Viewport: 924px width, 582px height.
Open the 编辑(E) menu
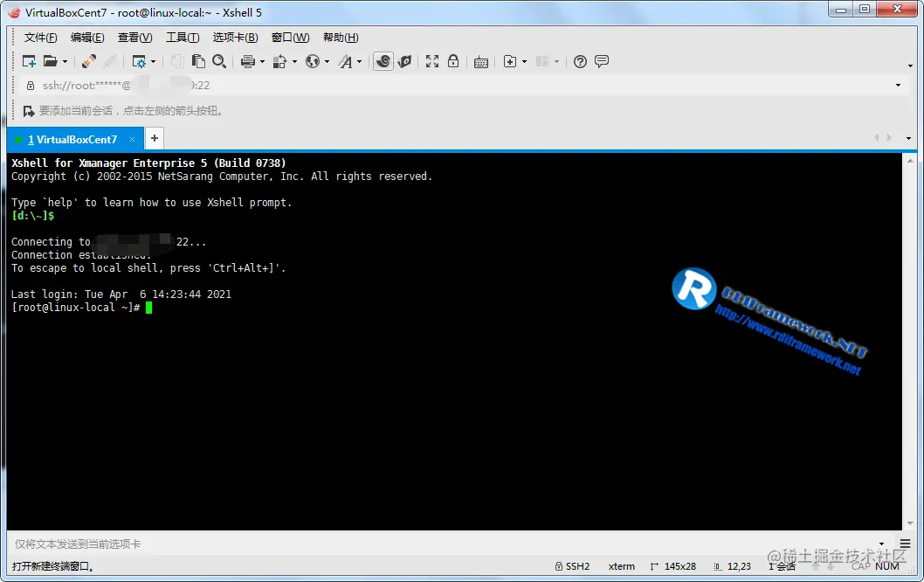point(87,38)
